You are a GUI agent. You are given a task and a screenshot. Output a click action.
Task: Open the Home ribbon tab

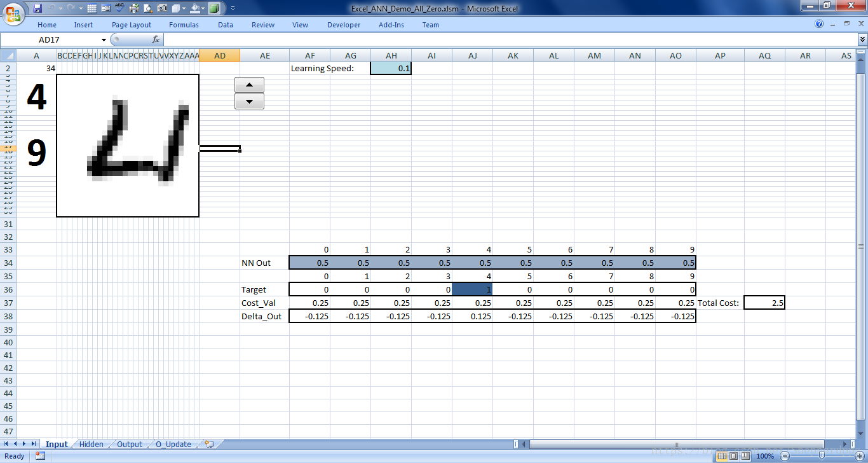click(47, 25)
